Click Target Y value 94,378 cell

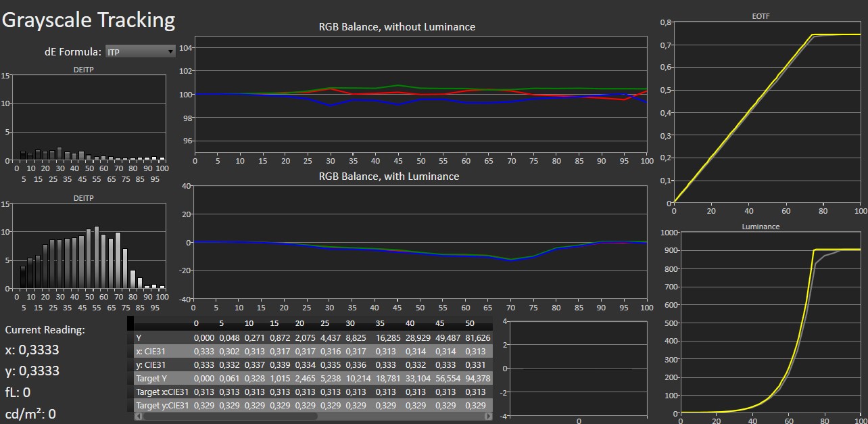[479, 378]
